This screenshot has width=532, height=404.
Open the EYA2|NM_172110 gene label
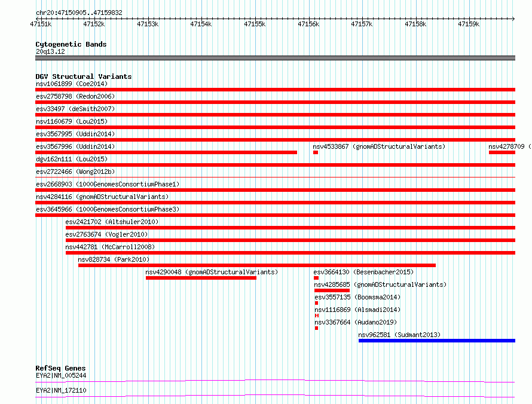pos(61,390)
